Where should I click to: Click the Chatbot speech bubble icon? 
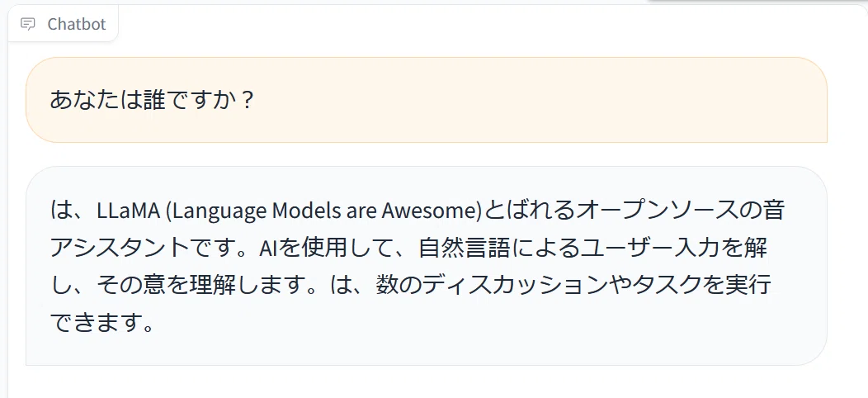(x=28, y=24)
